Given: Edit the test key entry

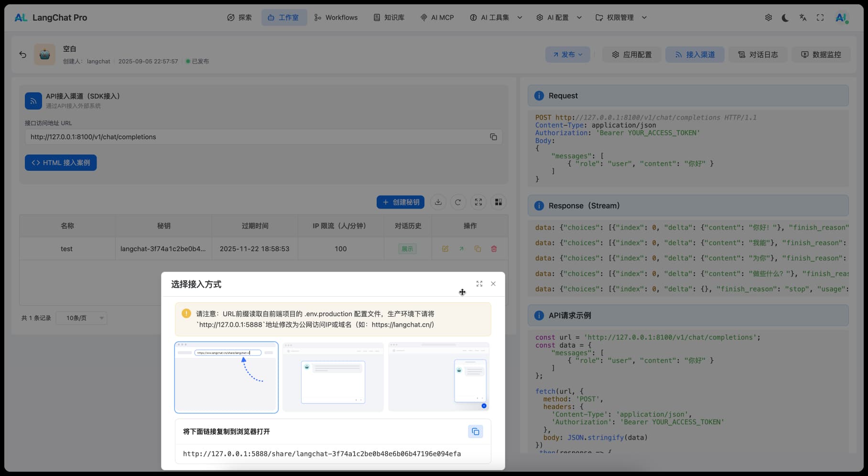Looking at the screenshot, I should (445, 249).
